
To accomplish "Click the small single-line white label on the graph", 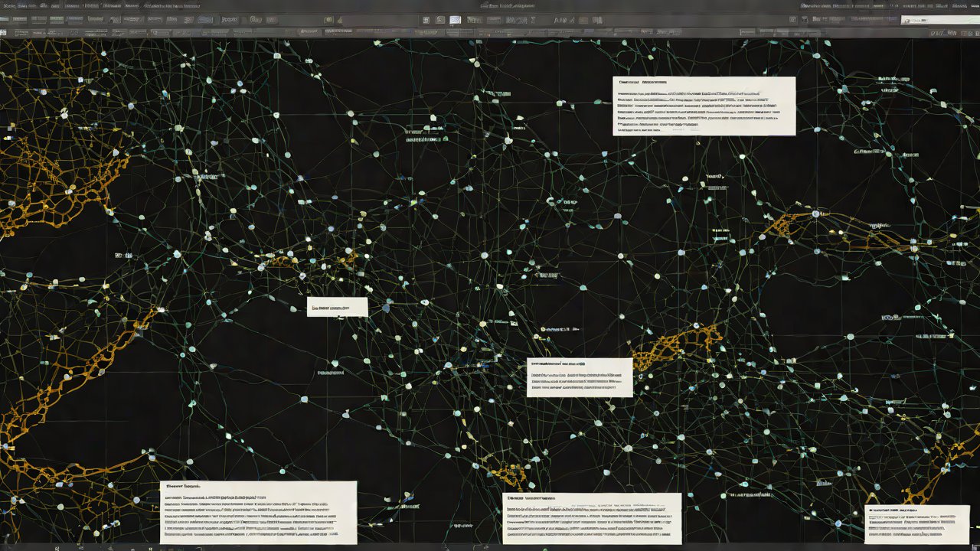I will tap(337, 307).
